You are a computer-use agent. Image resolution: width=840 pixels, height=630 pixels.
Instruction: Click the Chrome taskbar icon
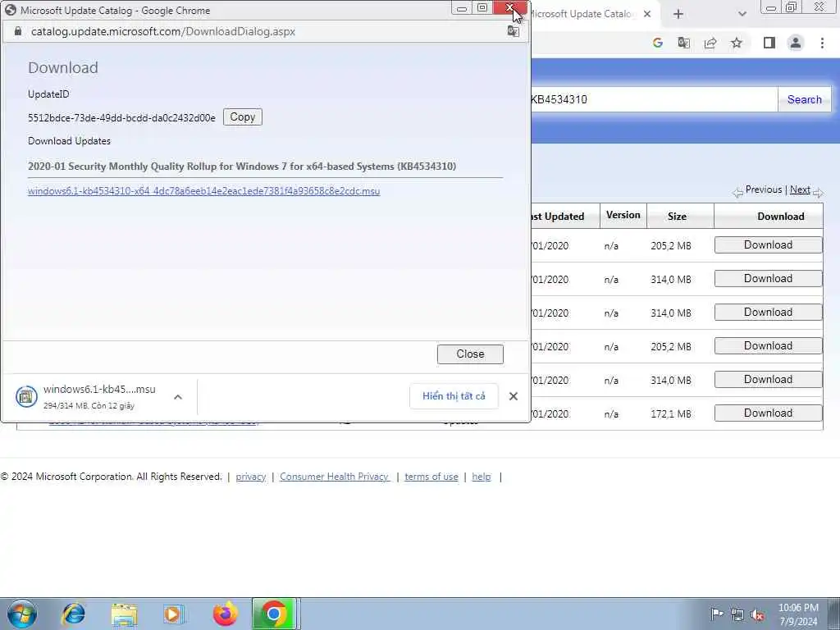[274, 614]
